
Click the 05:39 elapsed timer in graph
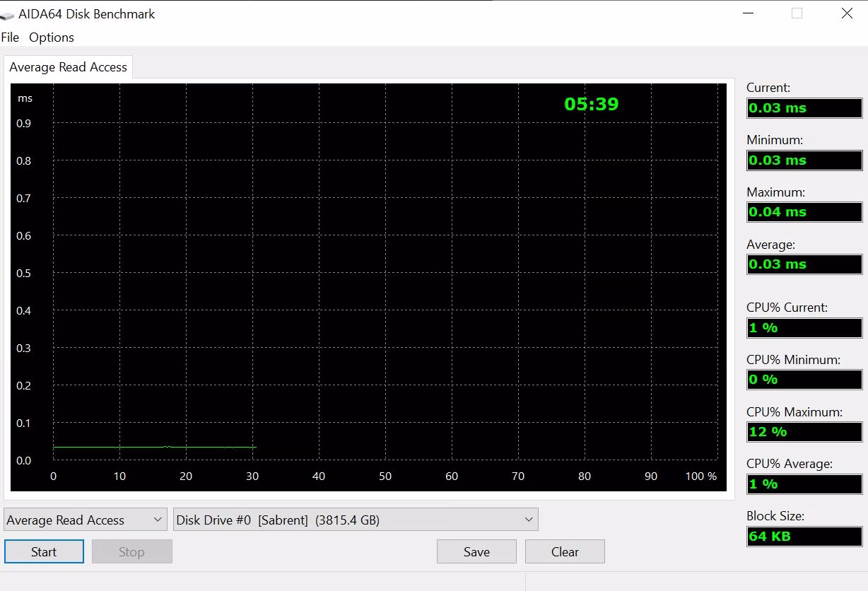[592, 104]
